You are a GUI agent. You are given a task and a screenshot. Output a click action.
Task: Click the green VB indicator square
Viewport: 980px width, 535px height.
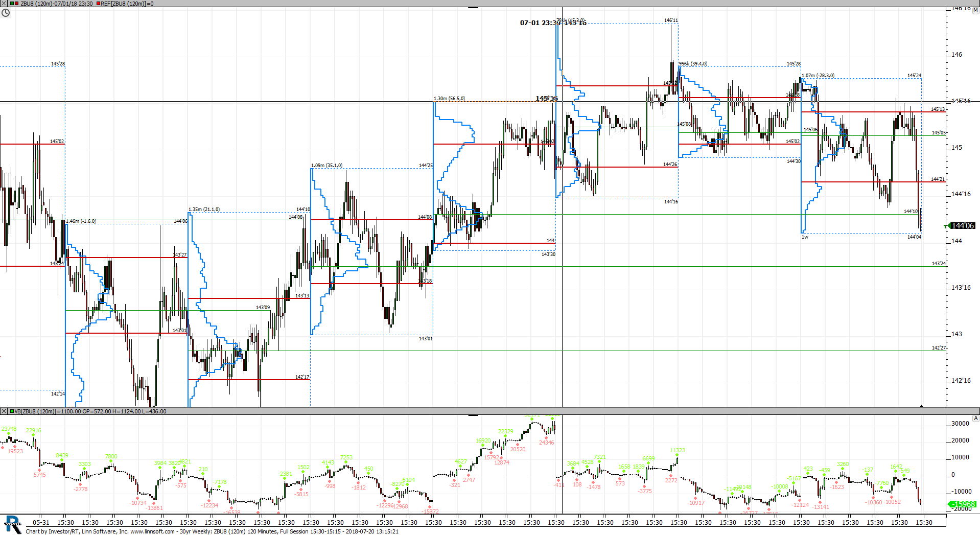coord(12,411)
